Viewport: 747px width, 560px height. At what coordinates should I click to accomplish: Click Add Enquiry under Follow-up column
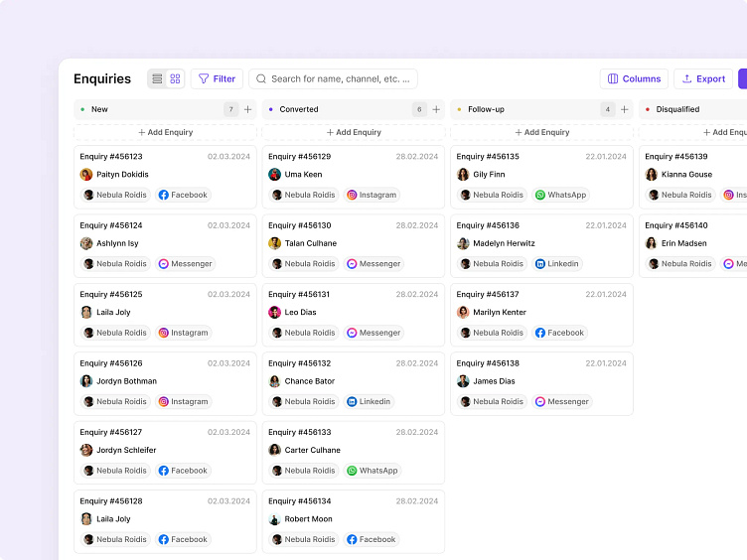541,132
